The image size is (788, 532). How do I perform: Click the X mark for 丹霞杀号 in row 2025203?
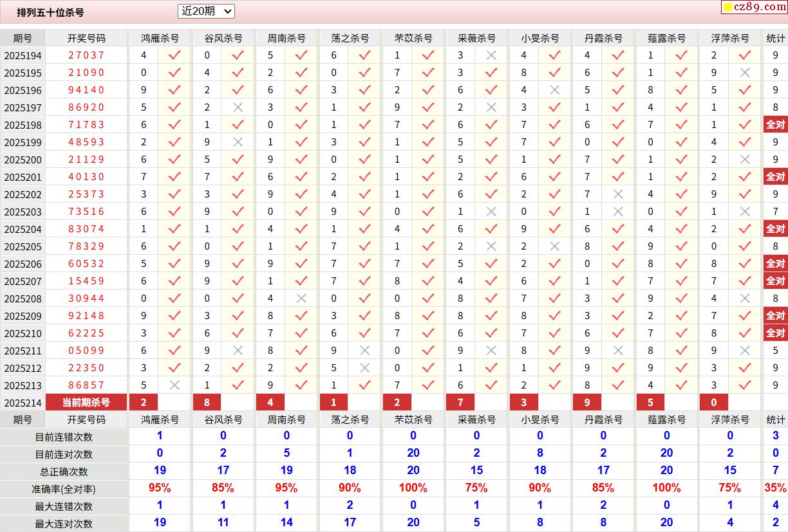pyautogui.click(x=618, y=212)
